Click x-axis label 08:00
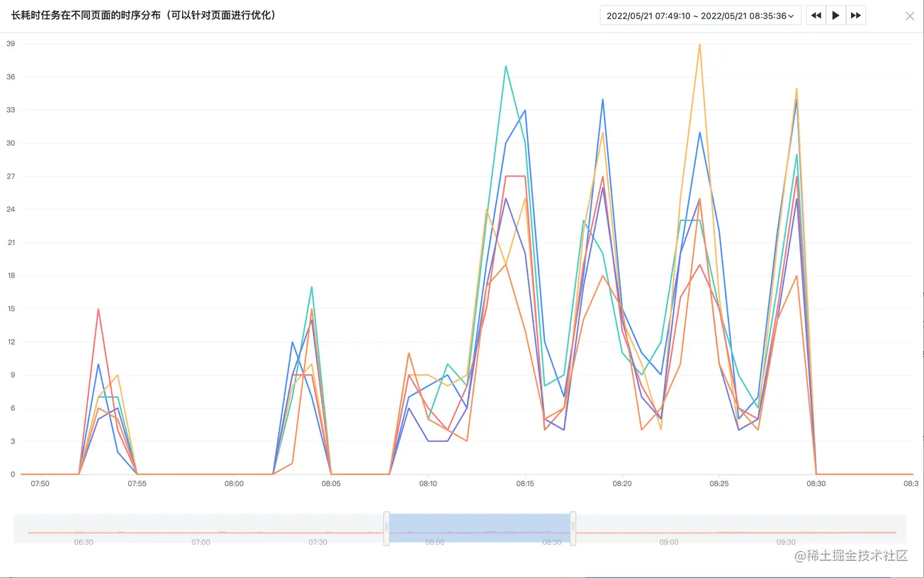The image size is (924, 578). coord(235,484)
